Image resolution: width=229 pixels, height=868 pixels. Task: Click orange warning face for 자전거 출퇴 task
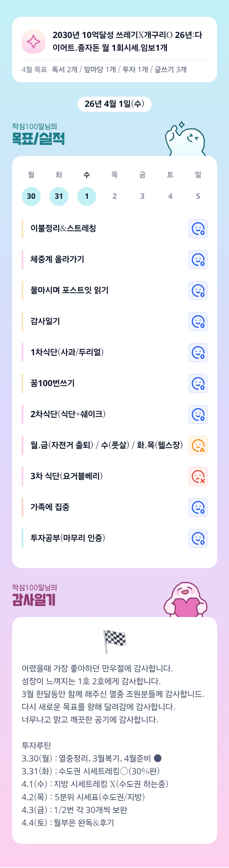(198, 445)
